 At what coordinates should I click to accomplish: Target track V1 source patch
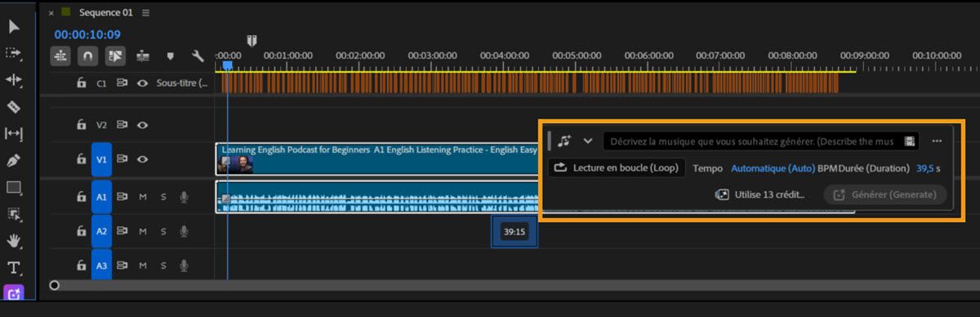101,160
